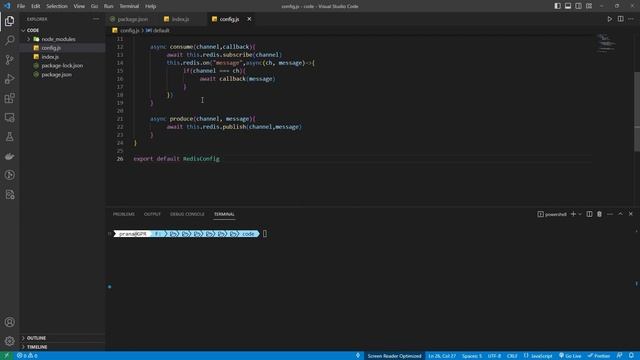Open the View menu
Image resolution: width=640 pixels, height=360 pixels.
click(x=79, y=6)
